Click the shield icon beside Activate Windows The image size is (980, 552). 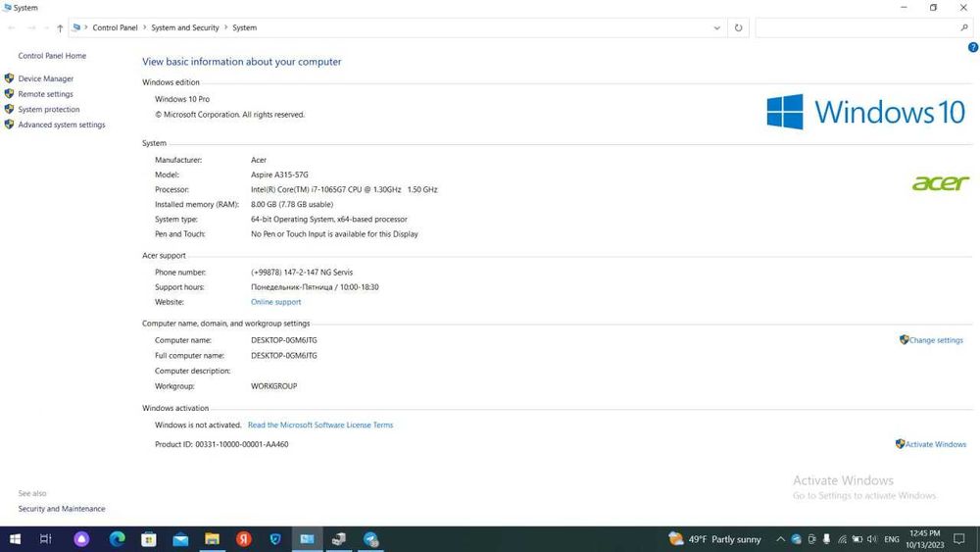tap(900, 444)
